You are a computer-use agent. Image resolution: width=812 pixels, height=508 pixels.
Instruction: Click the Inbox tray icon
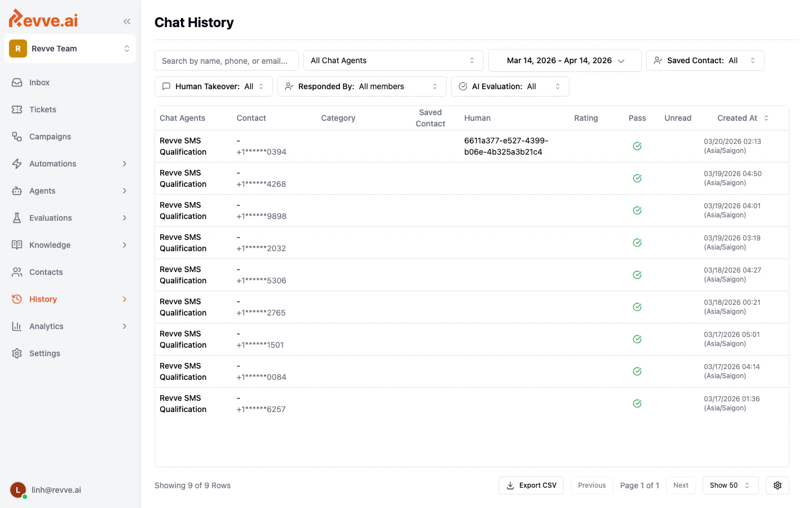17,82
